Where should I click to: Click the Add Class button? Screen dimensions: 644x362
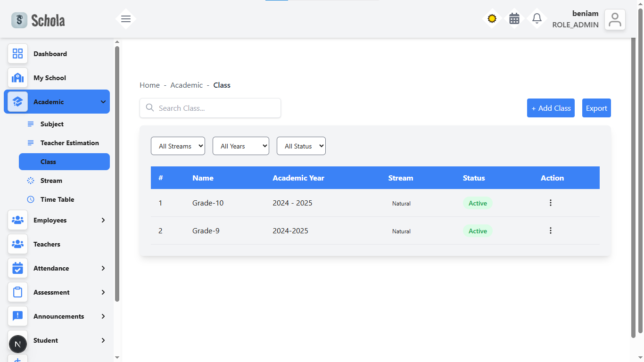tap(551, 108)
